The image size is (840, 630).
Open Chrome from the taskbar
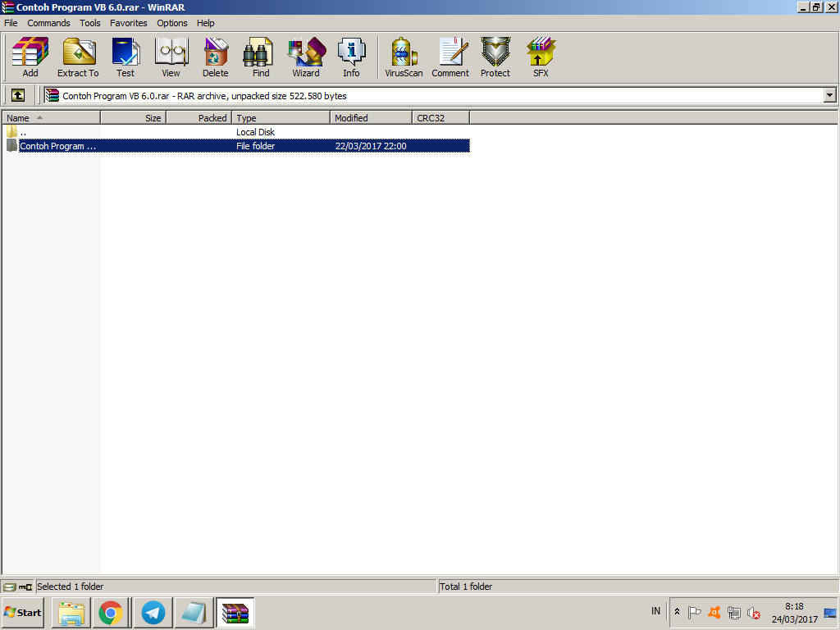point(112,612)
